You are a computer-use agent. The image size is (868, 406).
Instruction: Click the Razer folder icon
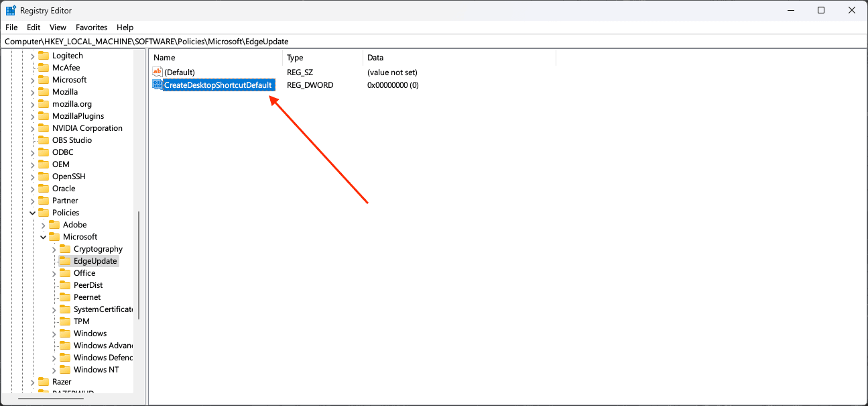pos(44,382)
